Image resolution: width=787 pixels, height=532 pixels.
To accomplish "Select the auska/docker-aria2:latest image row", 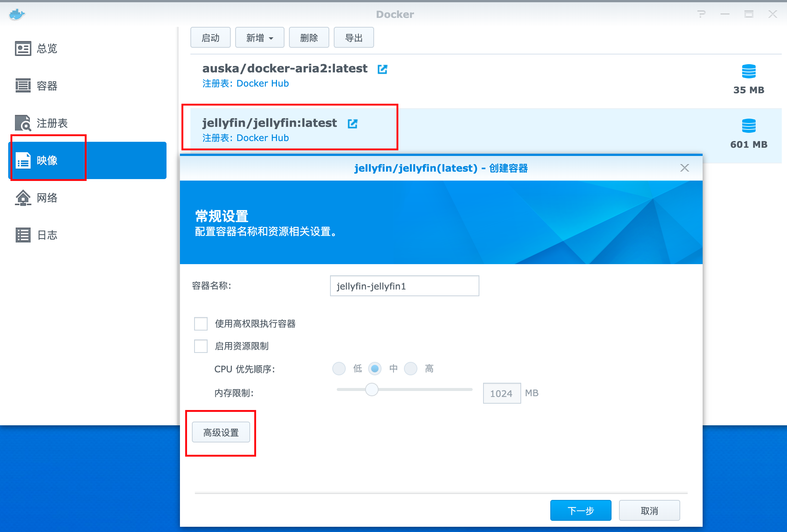I will (486, 81).
